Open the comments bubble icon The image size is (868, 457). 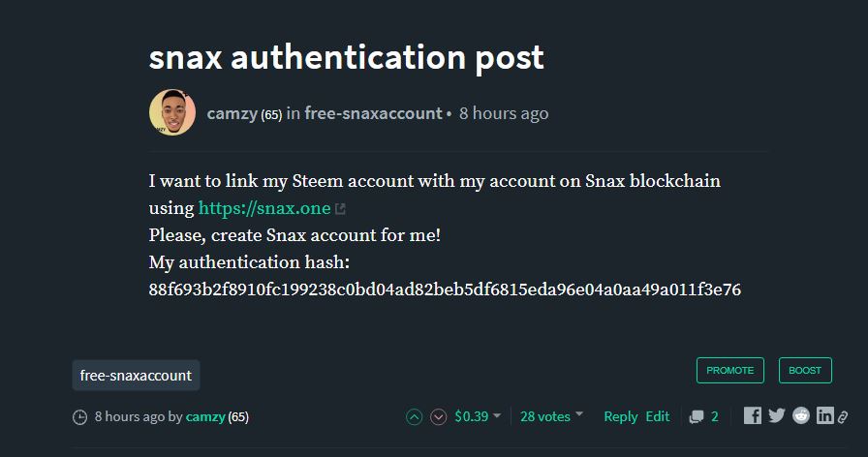pyautogui.click(x=697, y=416)
